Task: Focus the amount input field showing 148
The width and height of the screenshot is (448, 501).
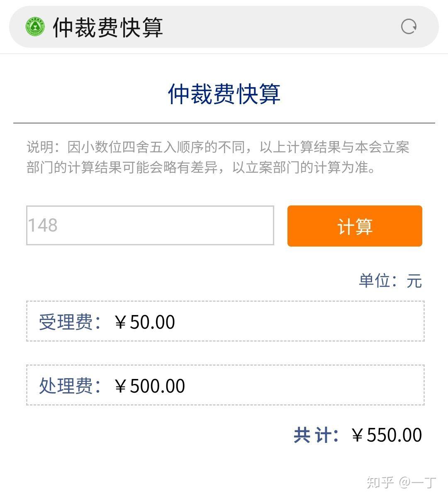Action: click(150, 225)
